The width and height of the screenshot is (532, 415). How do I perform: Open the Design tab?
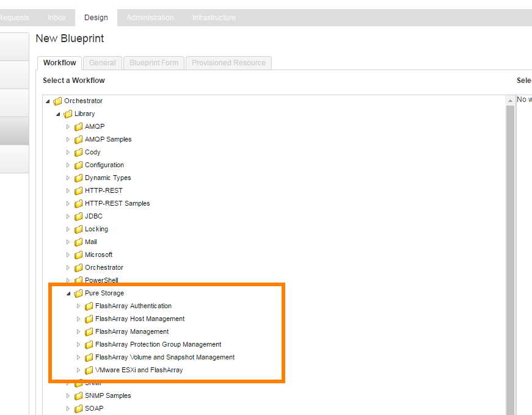click(96, 18)
